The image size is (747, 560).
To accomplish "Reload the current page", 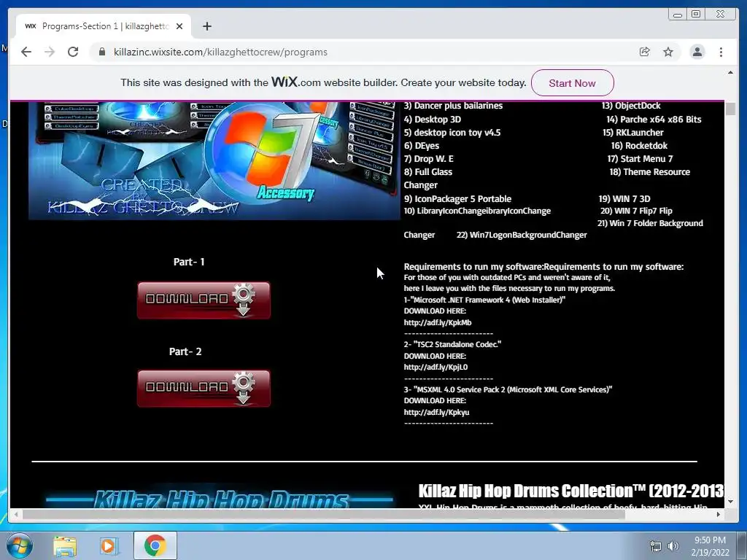I will [73, 52].
